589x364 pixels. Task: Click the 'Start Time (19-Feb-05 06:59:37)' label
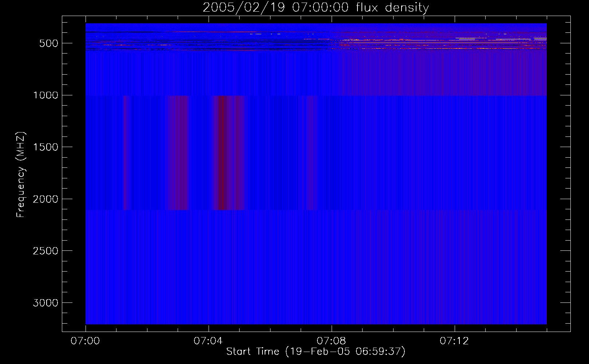[x=316, y=352]
